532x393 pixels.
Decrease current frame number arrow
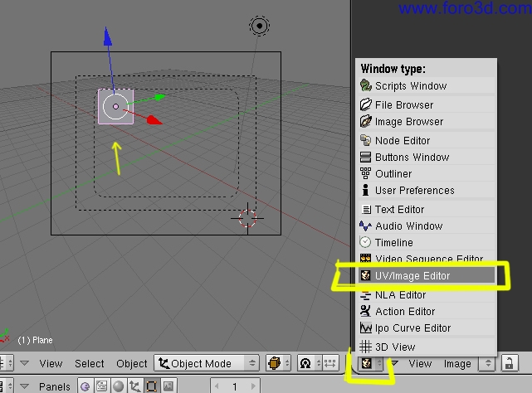pos(217,386)
